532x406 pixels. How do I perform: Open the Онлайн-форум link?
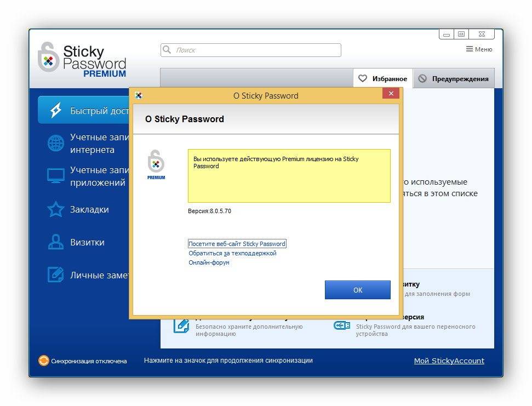coord(209,262)
